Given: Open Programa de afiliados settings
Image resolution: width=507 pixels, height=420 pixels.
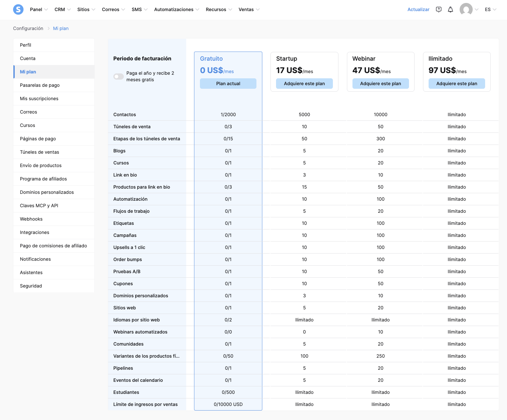Looking at the screenshot, I should (x=54, y=179).
